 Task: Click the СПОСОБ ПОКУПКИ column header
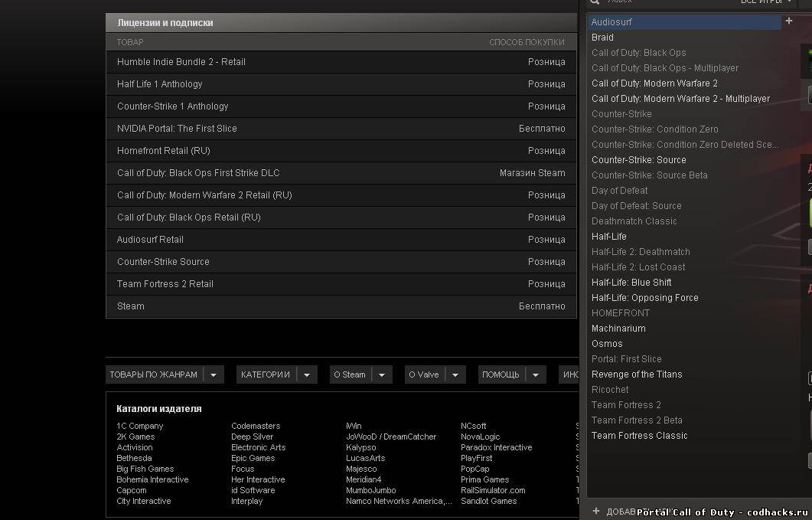(527, 42)
